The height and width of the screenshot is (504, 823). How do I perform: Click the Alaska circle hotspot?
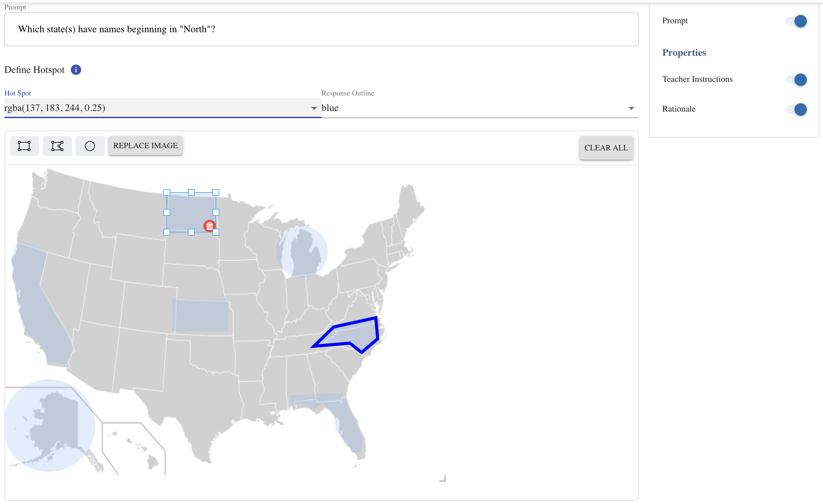[x=49, y=426]
